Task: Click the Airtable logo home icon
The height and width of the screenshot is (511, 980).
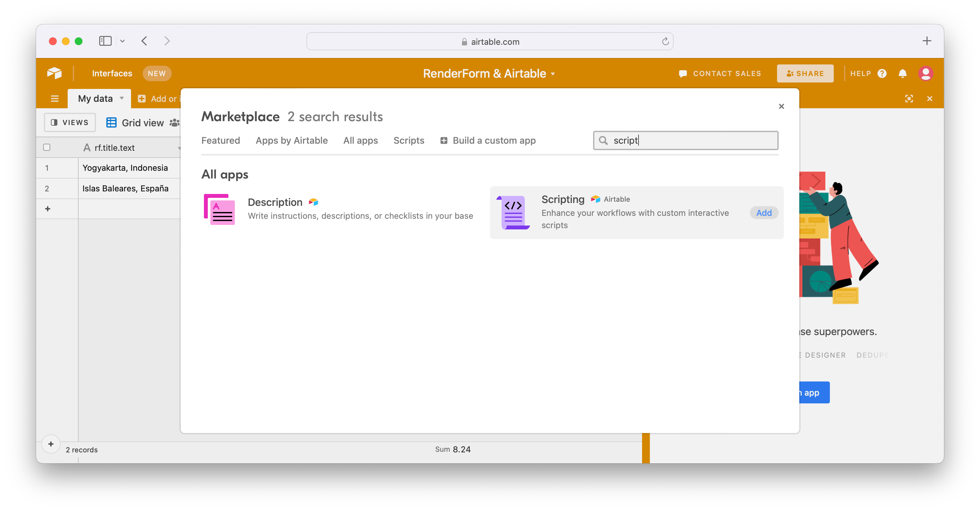Action: tap(54, 73)
